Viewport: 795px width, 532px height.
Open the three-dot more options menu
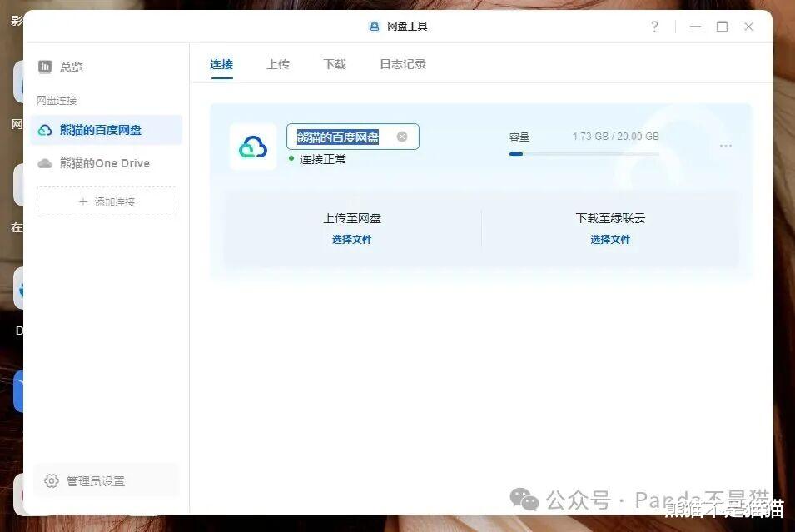coord(726,146)
